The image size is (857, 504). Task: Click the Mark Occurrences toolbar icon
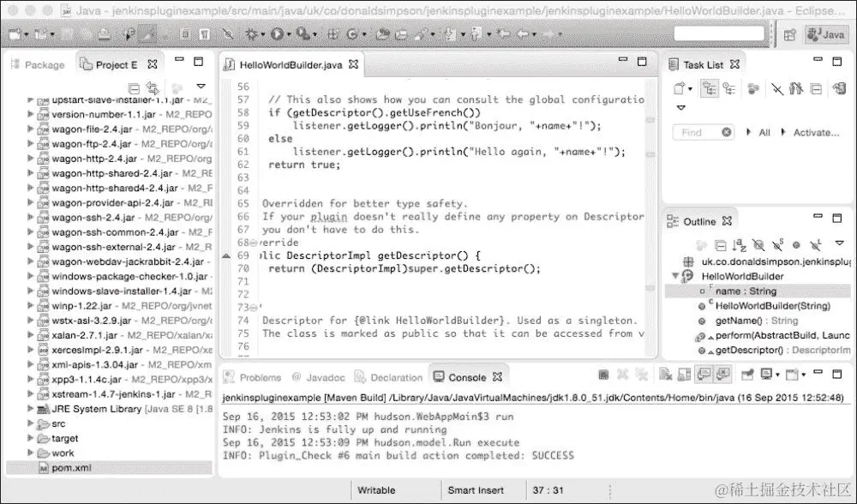point(146,34)
